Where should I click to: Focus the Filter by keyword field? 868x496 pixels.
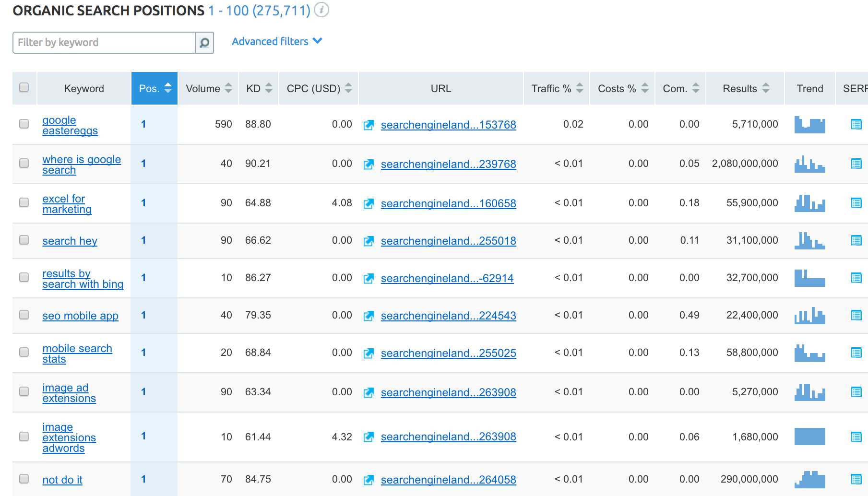point(104,43)
